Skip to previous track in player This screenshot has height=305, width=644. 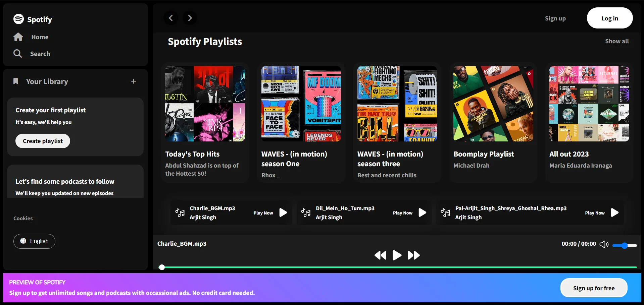381,255
